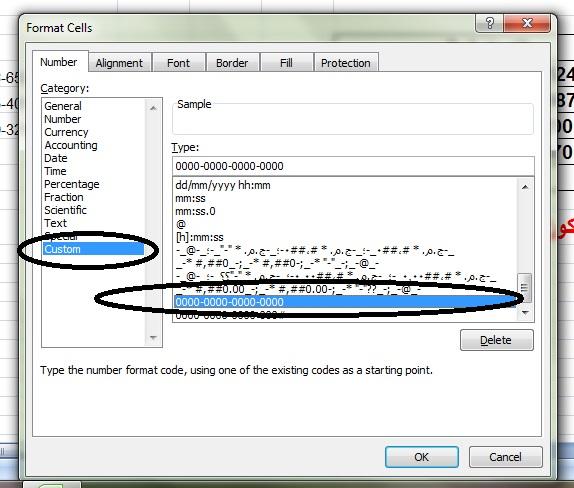Click the category list up arrow

coord(153,108)
